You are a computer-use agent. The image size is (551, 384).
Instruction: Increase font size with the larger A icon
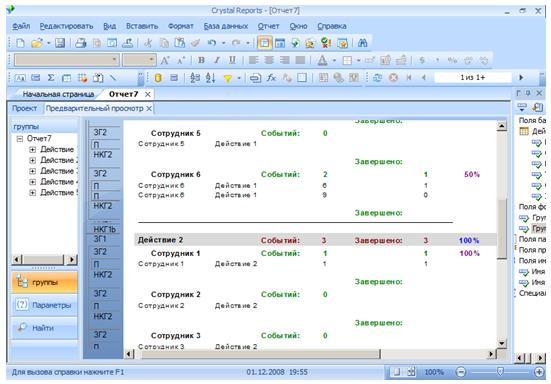pyautogui.click(x=165, y=60)
